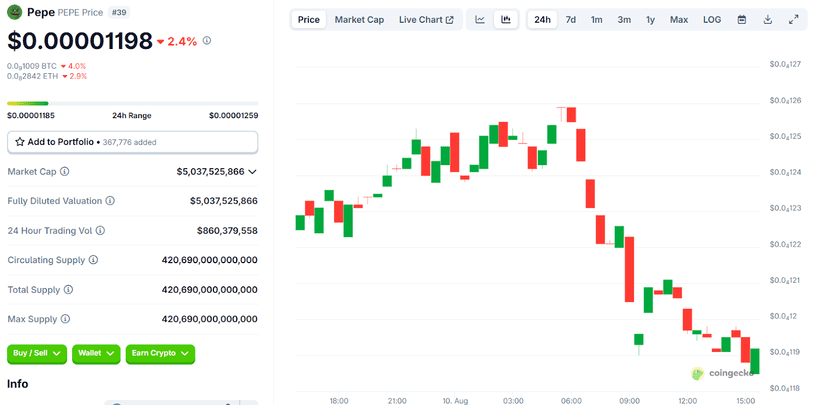Set chart range to 7d
The height and width of the screenshot is (405, 825).
click(x=570, y=19)
